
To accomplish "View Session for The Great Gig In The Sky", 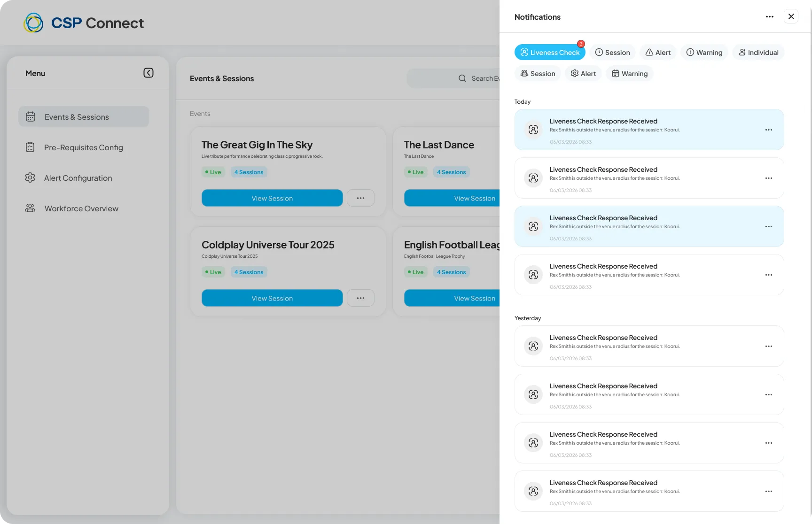I will [x=272, y=198].
